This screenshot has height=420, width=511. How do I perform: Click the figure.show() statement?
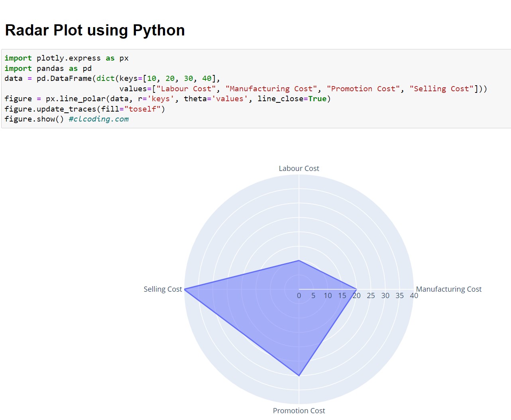point(35,119)
